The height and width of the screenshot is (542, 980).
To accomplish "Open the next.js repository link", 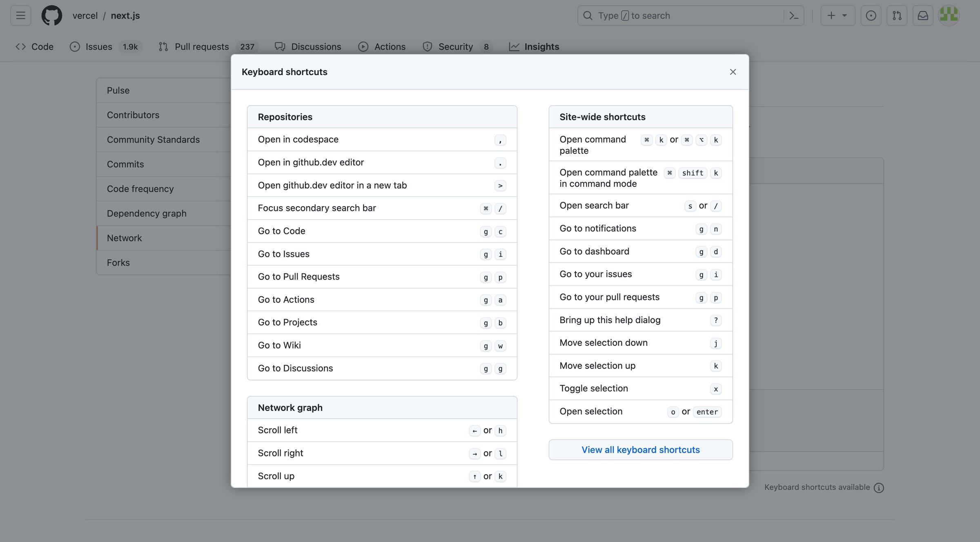I will pyautogui.click(x=125, y=16).
